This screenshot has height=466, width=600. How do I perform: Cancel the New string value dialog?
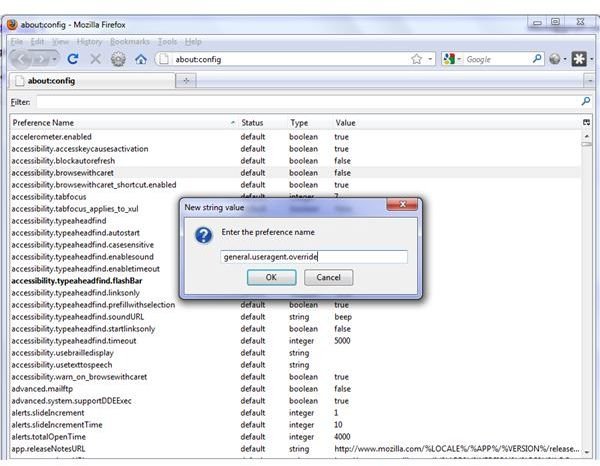pyautogui.click(x=328, y=277)
